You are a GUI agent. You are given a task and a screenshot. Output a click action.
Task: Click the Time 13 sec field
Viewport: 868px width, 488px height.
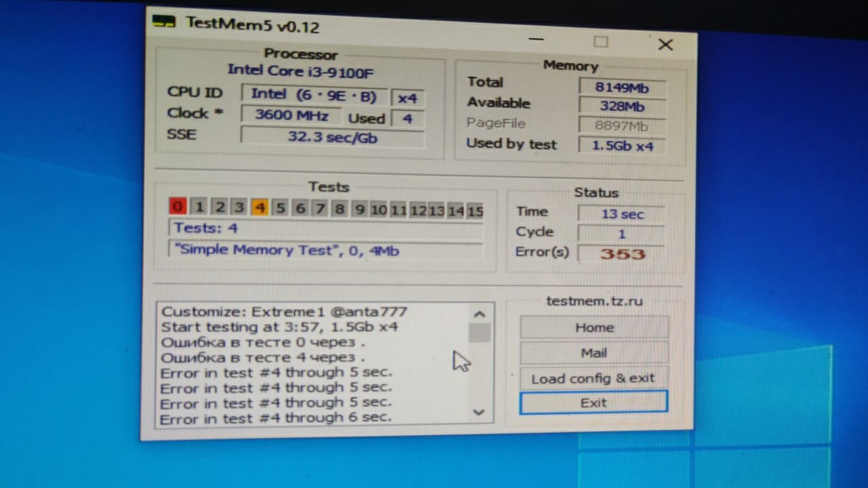tap(621, 214)
